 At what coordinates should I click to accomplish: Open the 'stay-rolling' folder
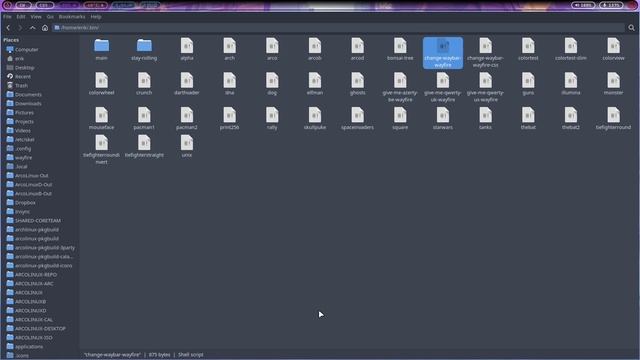coord(144,50)
